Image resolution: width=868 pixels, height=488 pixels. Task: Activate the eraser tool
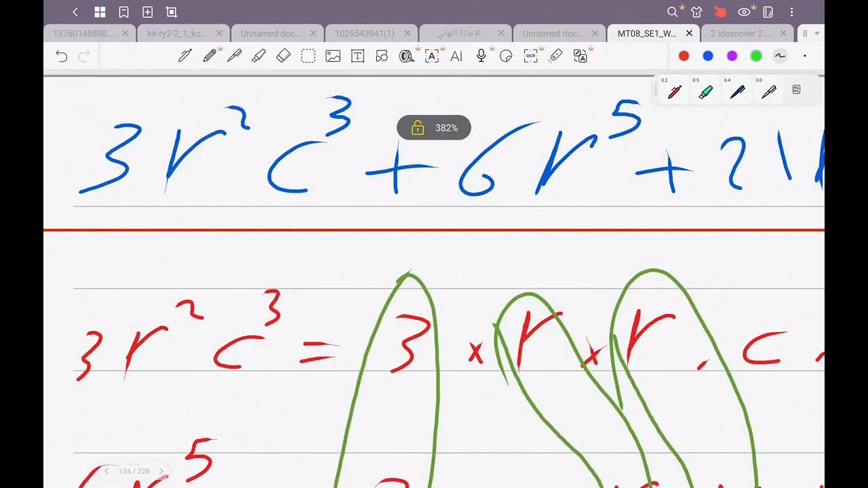coord(283,56)
